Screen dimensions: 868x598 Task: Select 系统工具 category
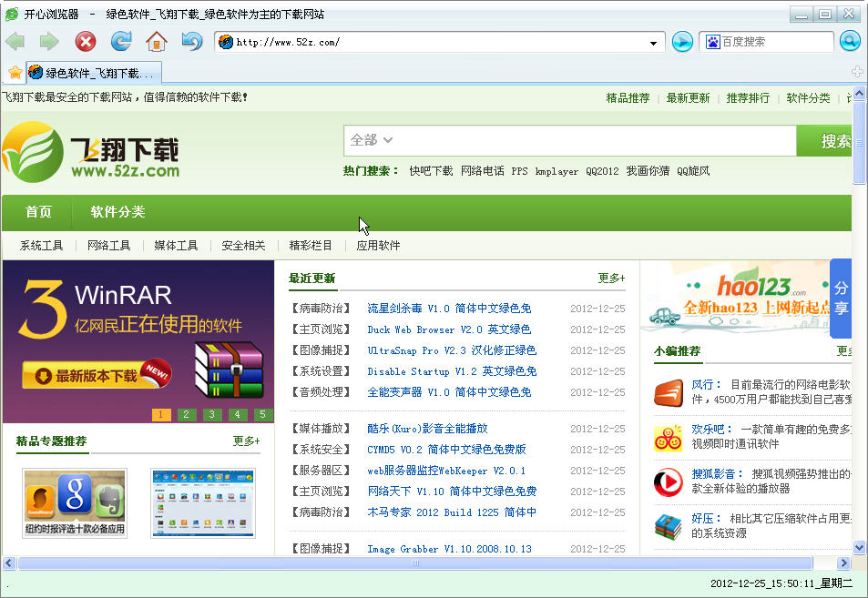[x=42, y=246]
